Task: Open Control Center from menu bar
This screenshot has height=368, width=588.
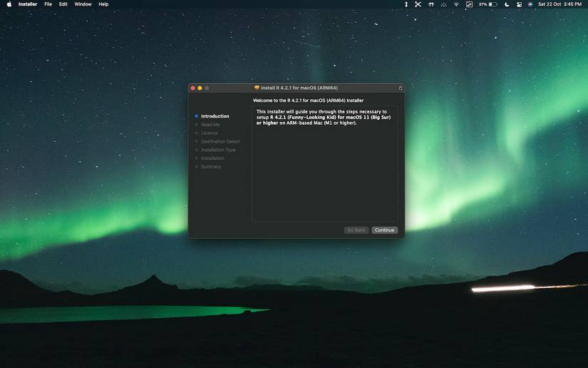Action: pyautogui.click(x=519, y=4)
